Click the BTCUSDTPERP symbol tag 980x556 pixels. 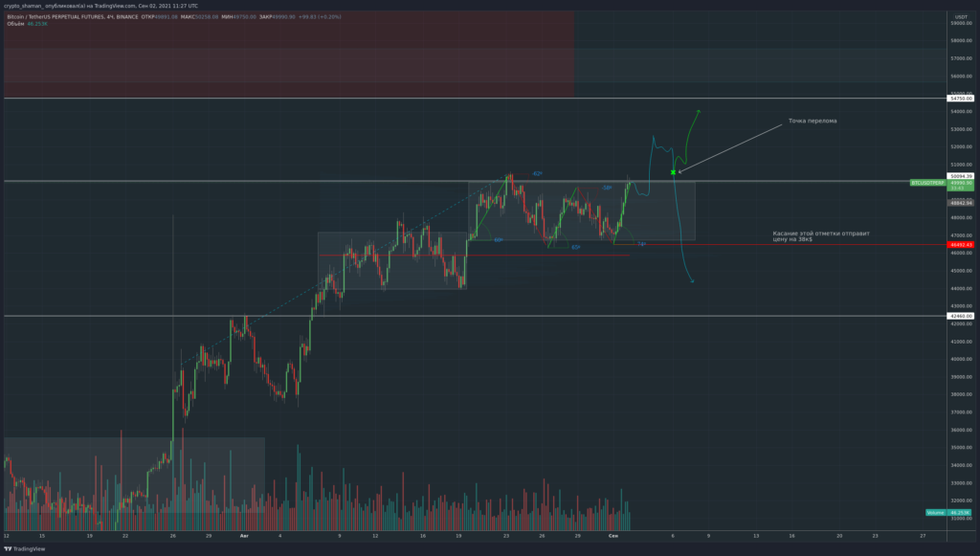(927, 182)
